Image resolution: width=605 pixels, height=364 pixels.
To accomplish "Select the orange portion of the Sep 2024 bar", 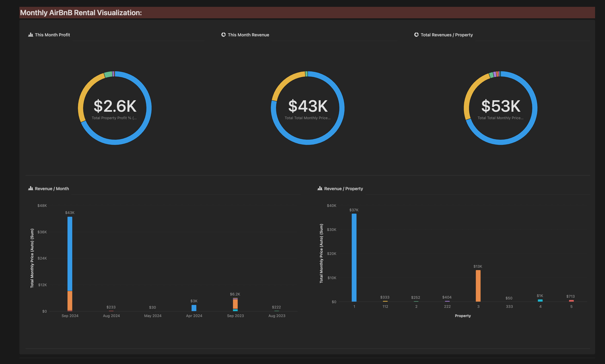I will pyautogui.click(x=70, y=301).
